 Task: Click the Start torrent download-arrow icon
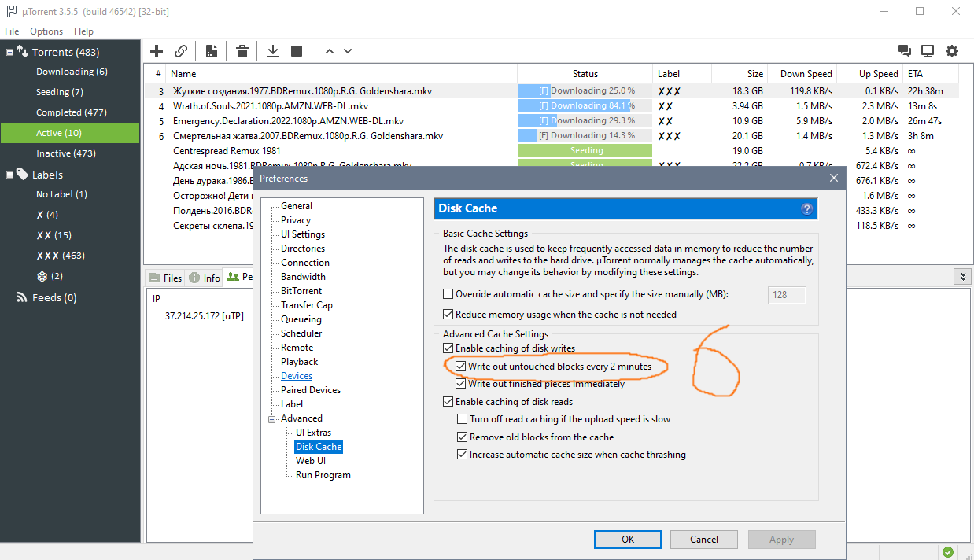273,51
